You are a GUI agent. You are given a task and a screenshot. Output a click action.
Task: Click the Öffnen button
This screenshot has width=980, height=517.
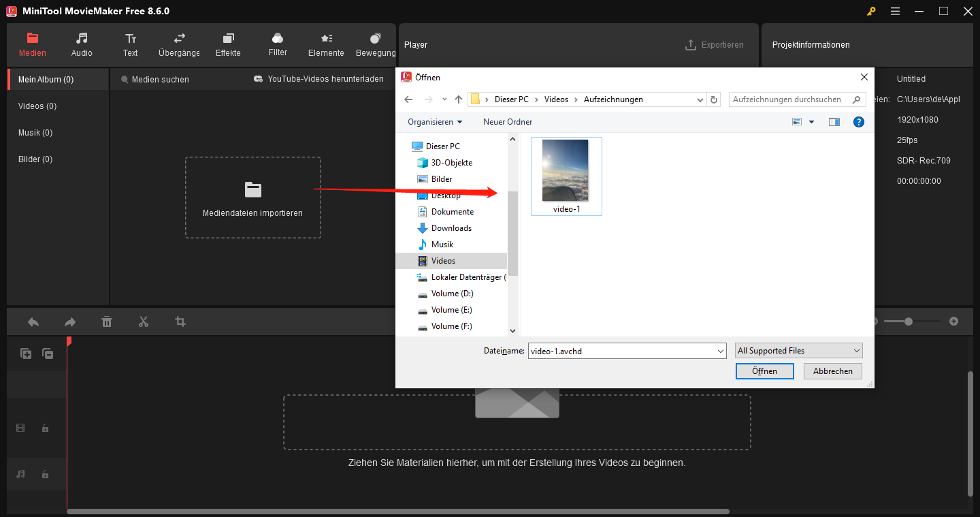[764, 371]
